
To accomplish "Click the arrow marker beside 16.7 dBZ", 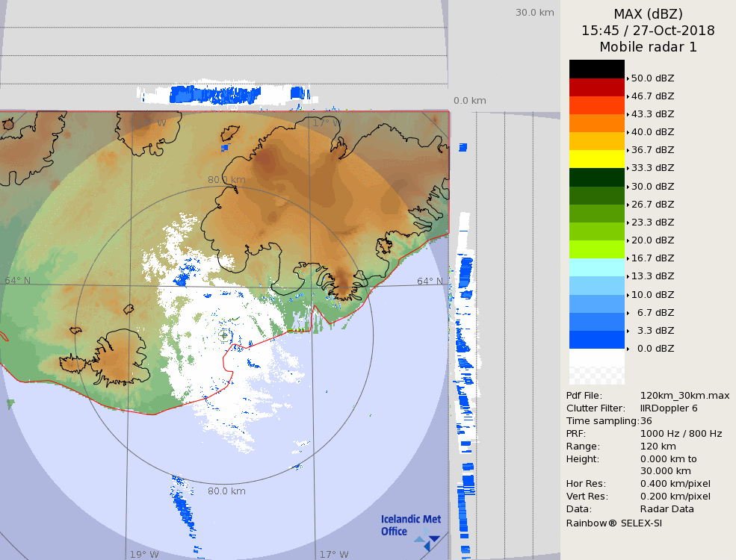I will coord(628,258).
